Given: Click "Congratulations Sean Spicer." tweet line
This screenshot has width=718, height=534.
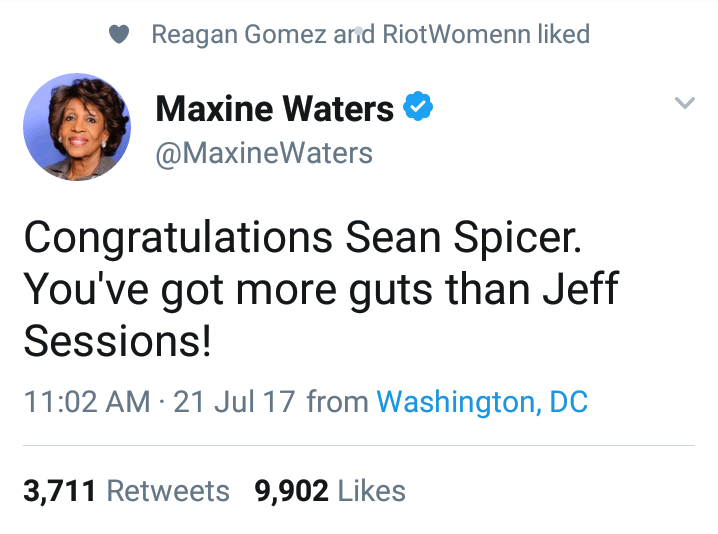Looking at the screenshot, I should [301, 238].
